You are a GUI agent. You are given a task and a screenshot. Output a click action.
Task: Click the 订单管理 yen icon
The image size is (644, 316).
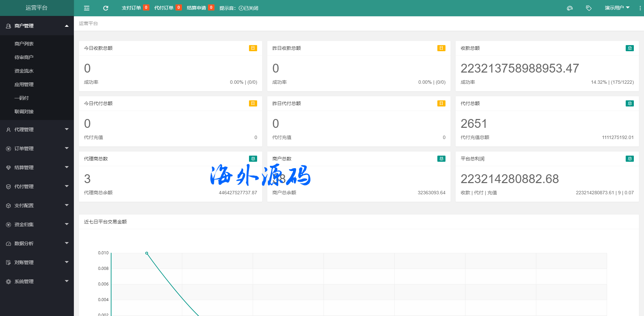(8, 149)
